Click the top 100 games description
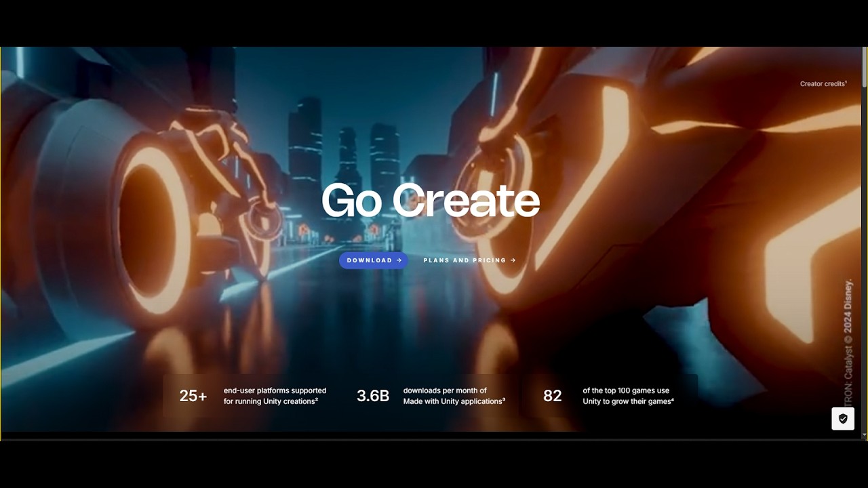The image size is (868, 488). click(x=628, y=396)
